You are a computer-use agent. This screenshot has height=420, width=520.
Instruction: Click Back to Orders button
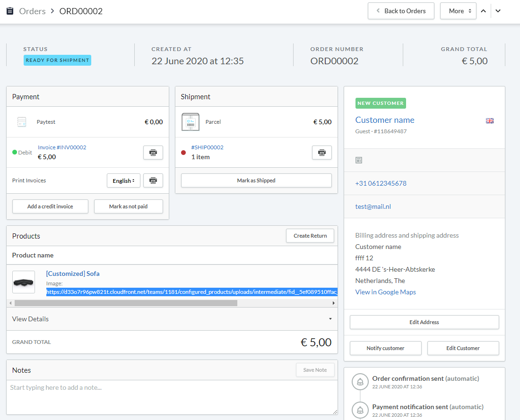pyautogui.click(x=401, y=11)
